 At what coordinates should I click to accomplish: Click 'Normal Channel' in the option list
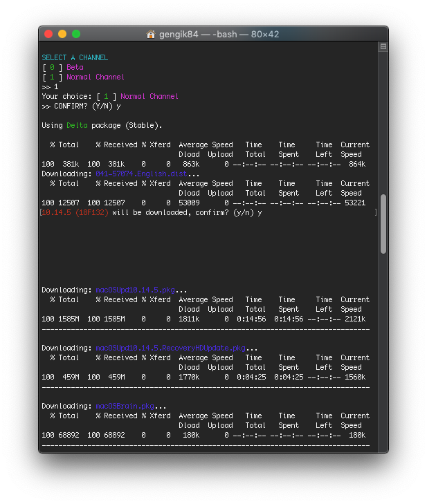pyautogui.click(x=96, y=77)
